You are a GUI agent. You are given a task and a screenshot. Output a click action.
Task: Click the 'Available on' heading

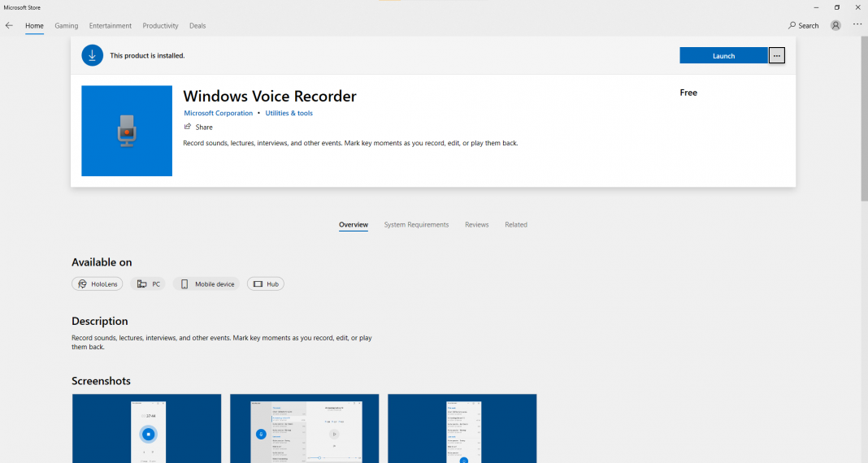click(102, 262)
